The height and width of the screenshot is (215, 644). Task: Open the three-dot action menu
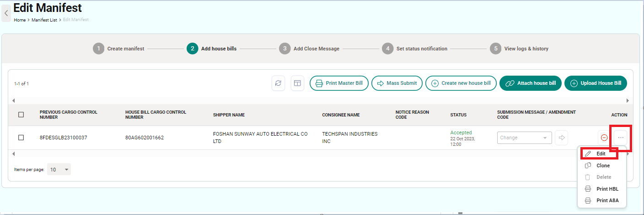(x=621, y=138)
